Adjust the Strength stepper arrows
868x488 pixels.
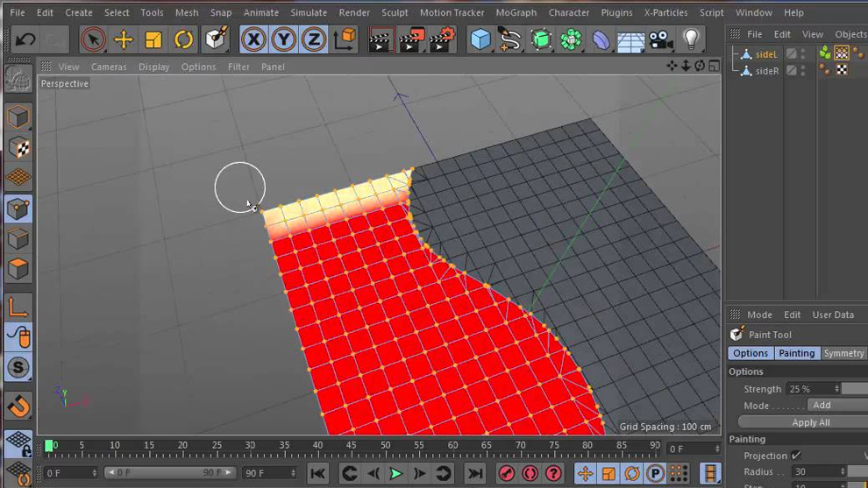click(x=836, y=389)
